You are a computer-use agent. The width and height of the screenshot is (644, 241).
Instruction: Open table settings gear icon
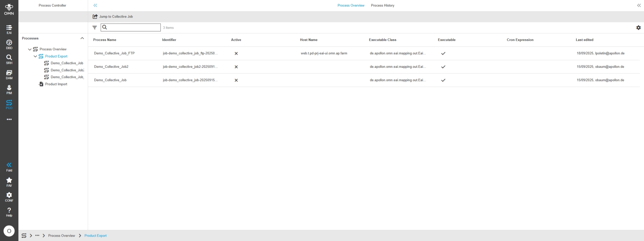pyautogui.click(x=638, y=28)
